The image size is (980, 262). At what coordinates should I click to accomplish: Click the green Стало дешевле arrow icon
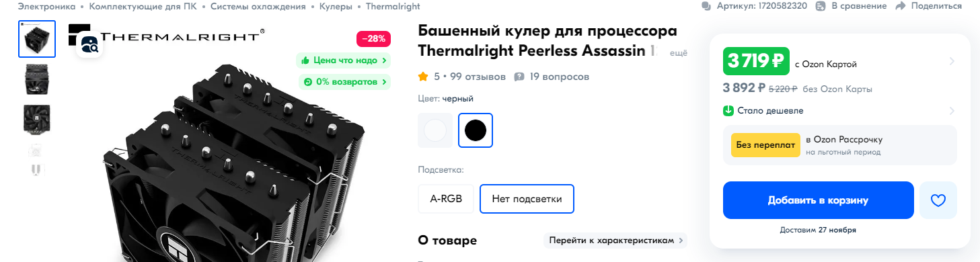click(x=728, y=111)
